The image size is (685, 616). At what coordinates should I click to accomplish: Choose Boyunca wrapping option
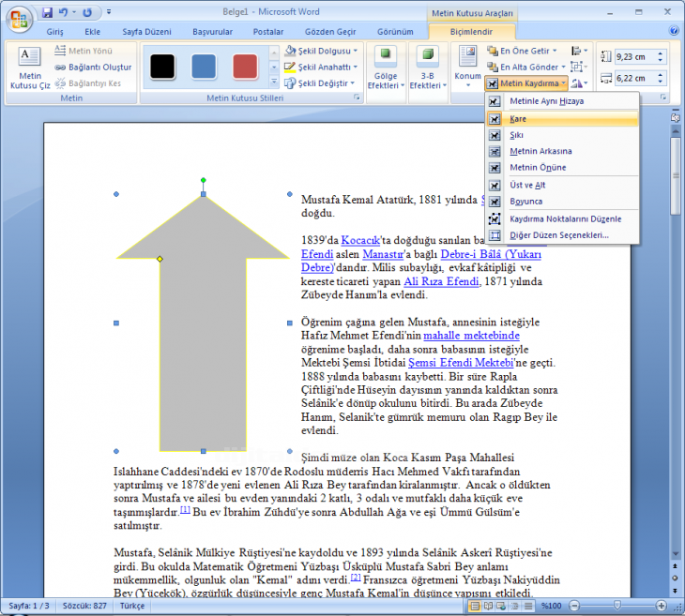[x=562, y=202]
